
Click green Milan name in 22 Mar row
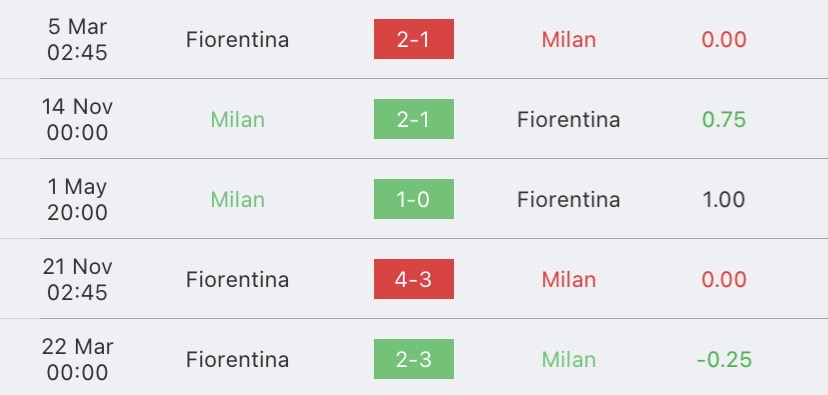coord(569,360)
